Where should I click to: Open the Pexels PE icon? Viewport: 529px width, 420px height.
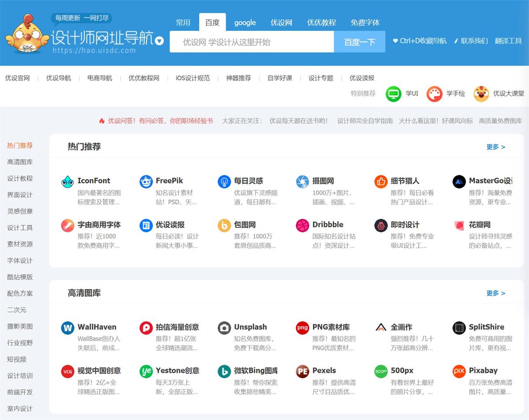[302, 372]
